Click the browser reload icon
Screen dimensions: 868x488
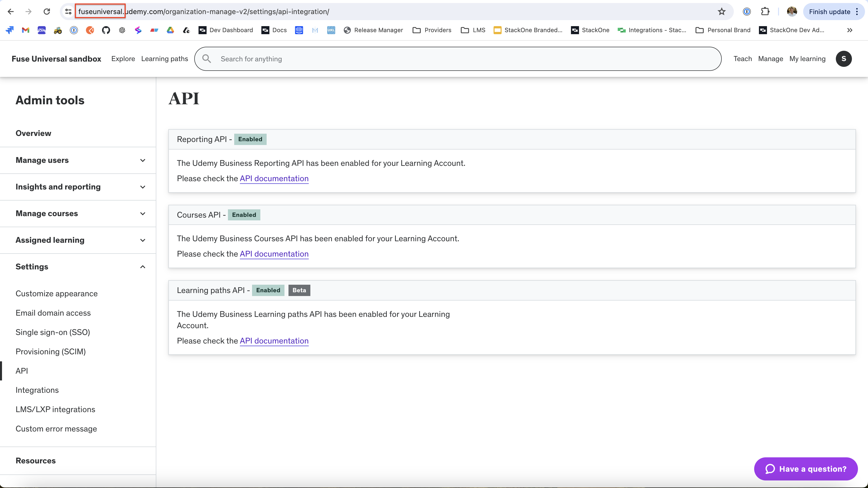coord(47,12)
